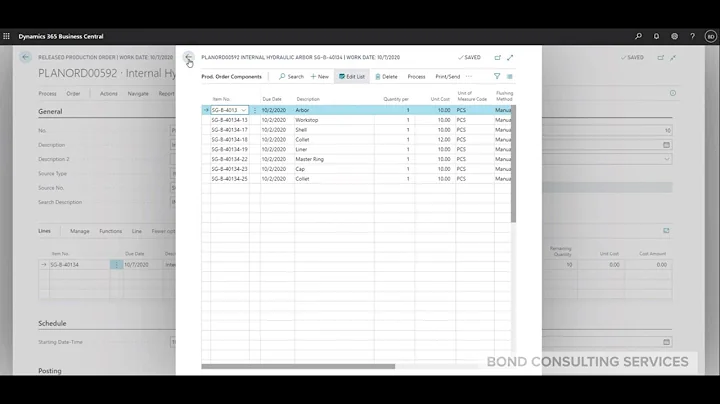Expand the Item No. dropdown for SG-B-4013
The image size is (720, 404).
(x=244, y=110)
